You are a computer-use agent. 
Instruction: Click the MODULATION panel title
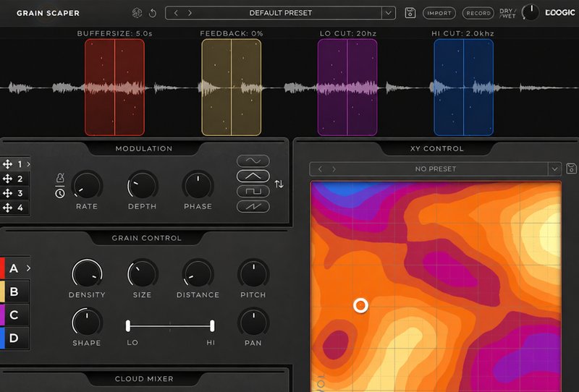[144, 149]
